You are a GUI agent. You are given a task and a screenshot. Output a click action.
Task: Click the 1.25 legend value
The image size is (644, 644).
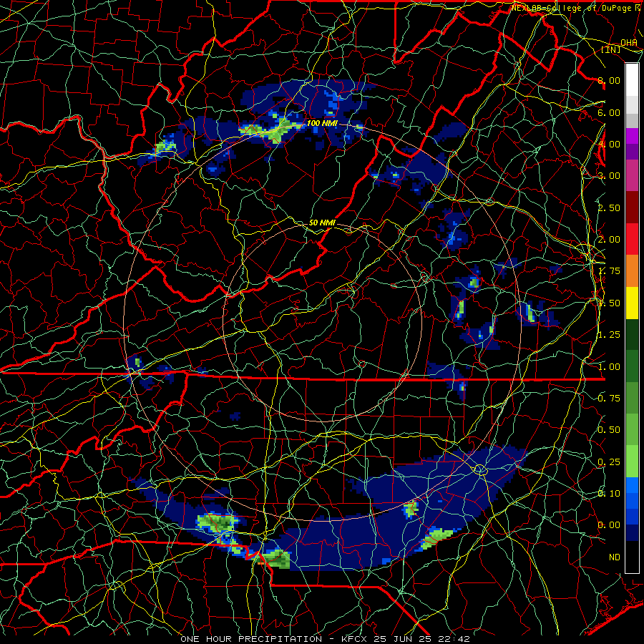pyautogui.click(x=609, y=335)
